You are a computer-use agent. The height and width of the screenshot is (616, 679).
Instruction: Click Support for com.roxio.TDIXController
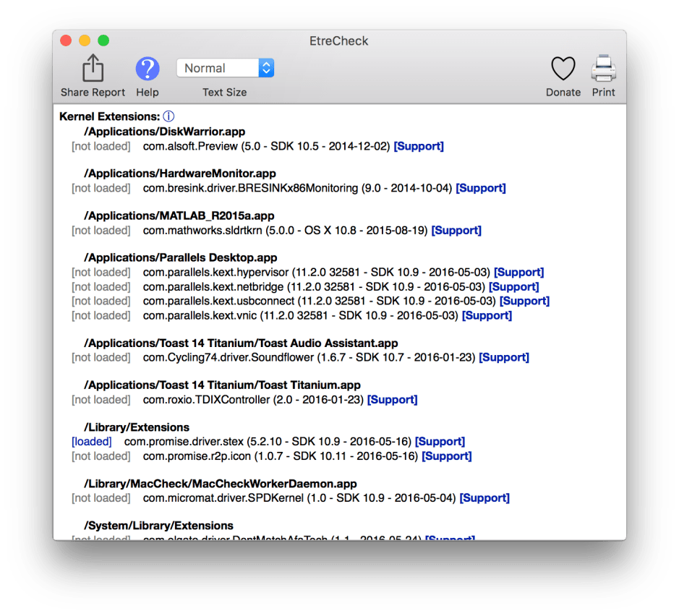[x=392, y=399]
